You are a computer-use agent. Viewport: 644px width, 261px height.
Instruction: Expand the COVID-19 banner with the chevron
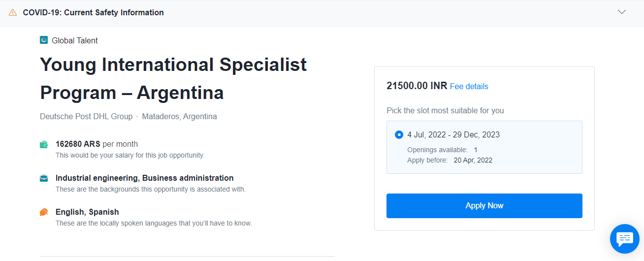tap(622, 12)
